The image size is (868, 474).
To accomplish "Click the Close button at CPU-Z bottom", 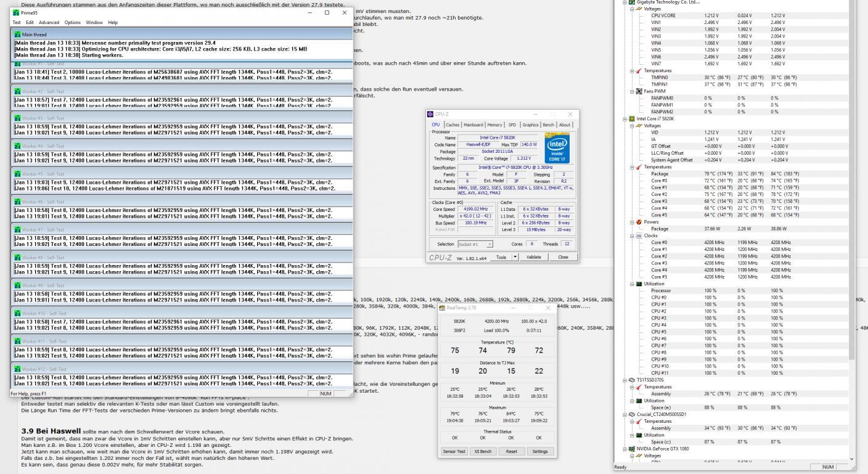I will (x=563, y=257).
